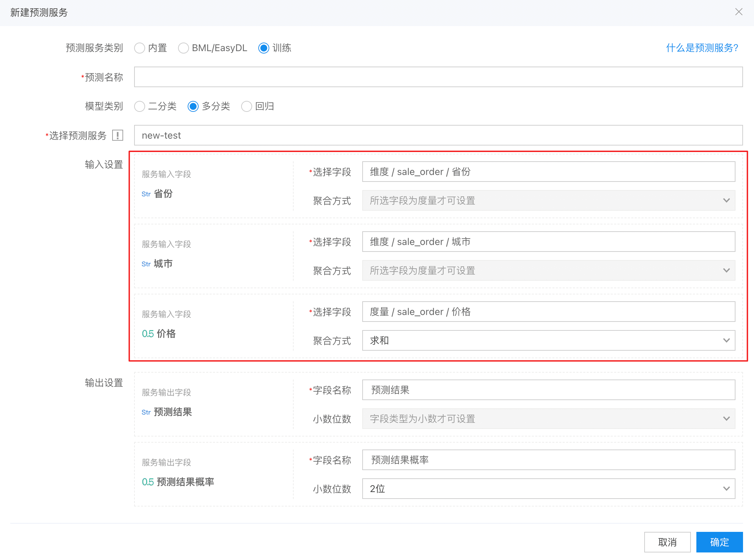
Task: Open the 什么是预测服务? help link
Action: pos(702,48)
